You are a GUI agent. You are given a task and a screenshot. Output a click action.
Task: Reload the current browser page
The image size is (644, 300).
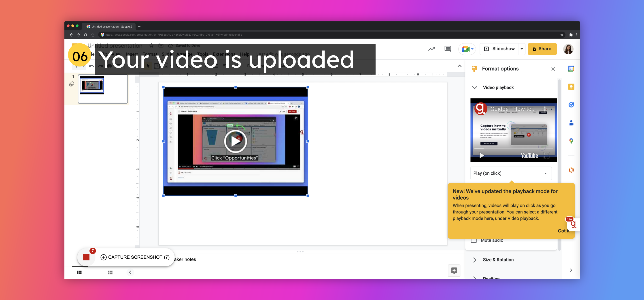click(x=85, y=35)
